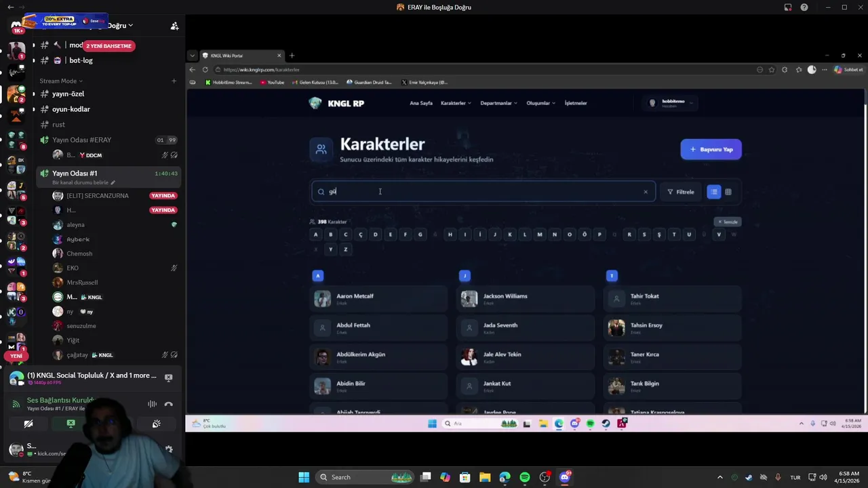Click the invite people icon in Discord header

pyautogui.click(x=174, y=26)
